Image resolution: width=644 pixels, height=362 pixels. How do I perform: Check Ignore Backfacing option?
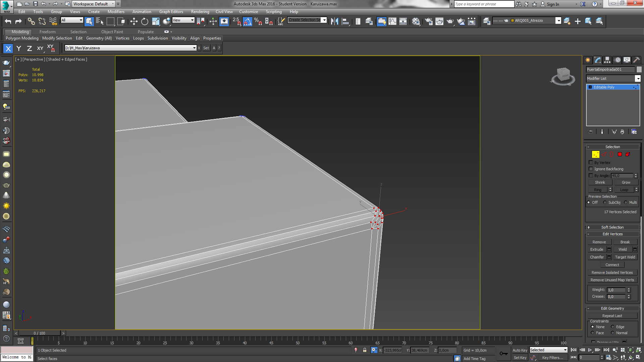(591, 169)
